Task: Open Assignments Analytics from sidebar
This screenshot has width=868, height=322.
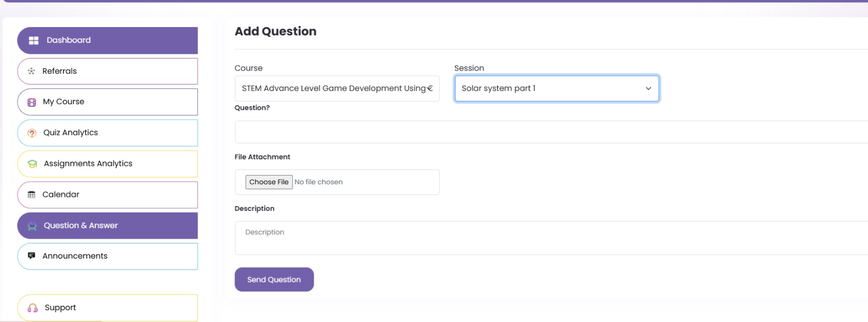Action: click(88, 164)
